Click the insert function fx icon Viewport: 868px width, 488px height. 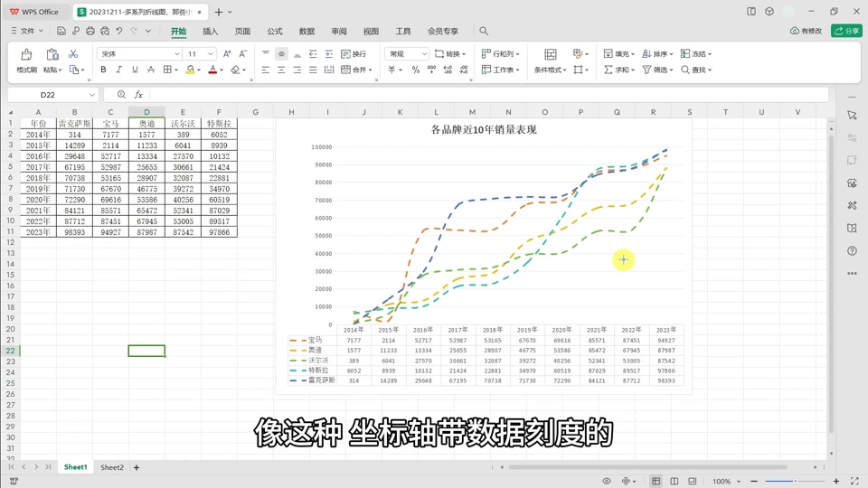[x=138, y=95]
